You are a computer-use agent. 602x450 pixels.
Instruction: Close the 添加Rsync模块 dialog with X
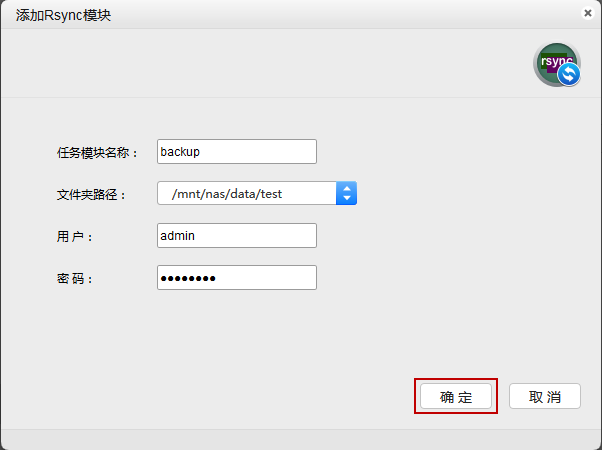tap(587, 13)
